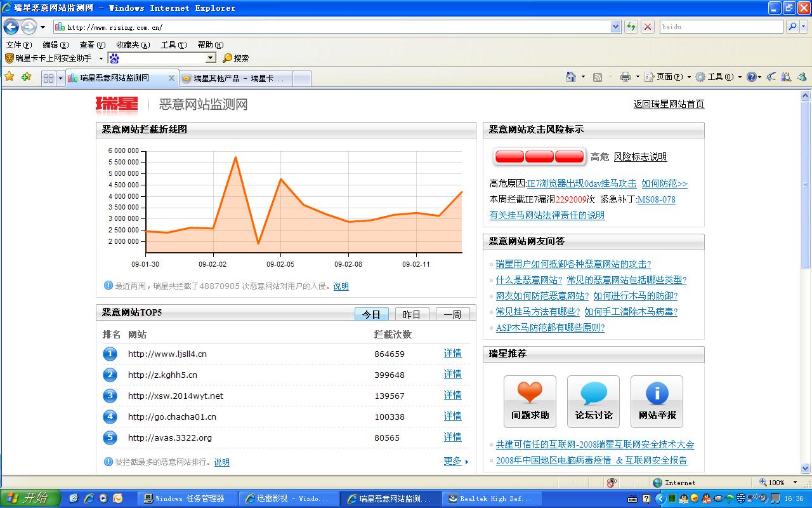Expand the Rising toolbar search combo box

[211, 58]
